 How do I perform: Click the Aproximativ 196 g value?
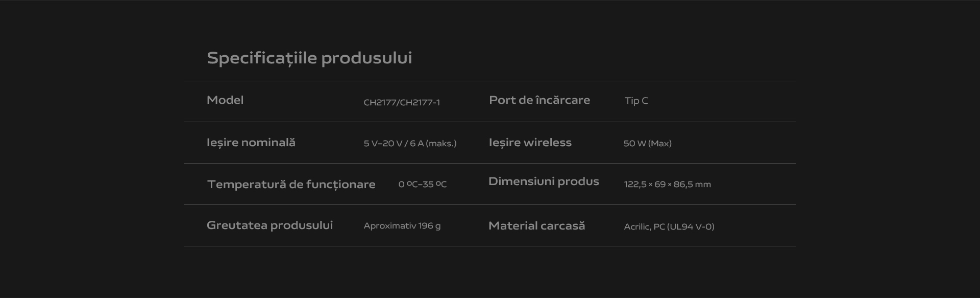point(402,226)
